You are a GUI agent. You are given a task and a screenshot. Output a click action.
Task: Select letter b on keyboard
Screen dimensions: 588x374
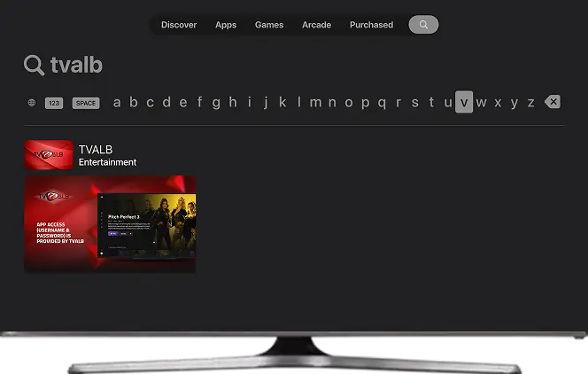134,102
